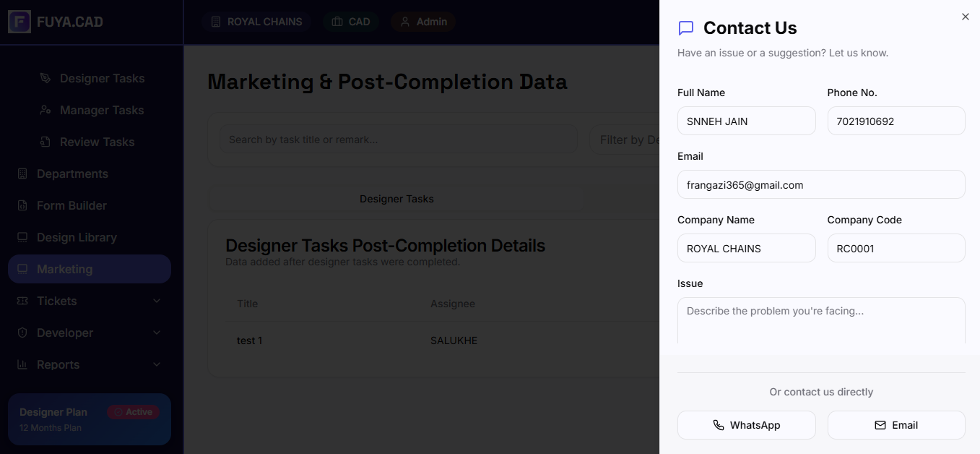Open Designer Tasks in the sidebar

[101, 78]
